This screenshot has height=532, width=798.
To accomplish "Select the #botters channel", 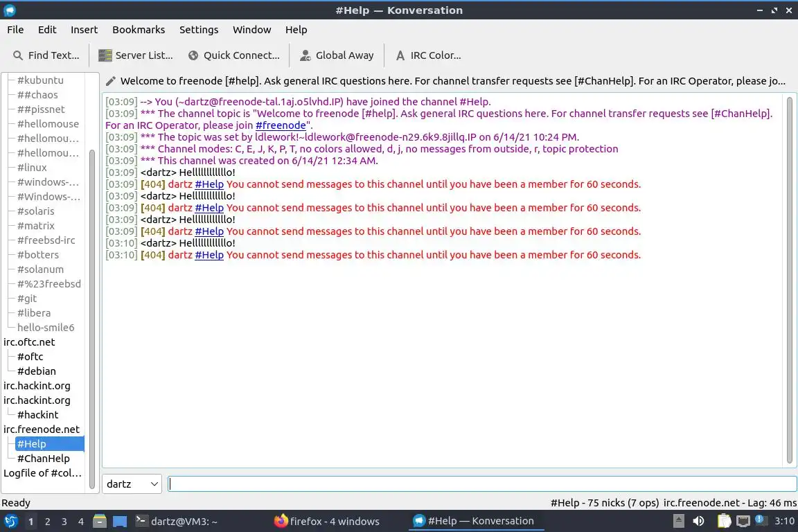I will coord(38,254).
